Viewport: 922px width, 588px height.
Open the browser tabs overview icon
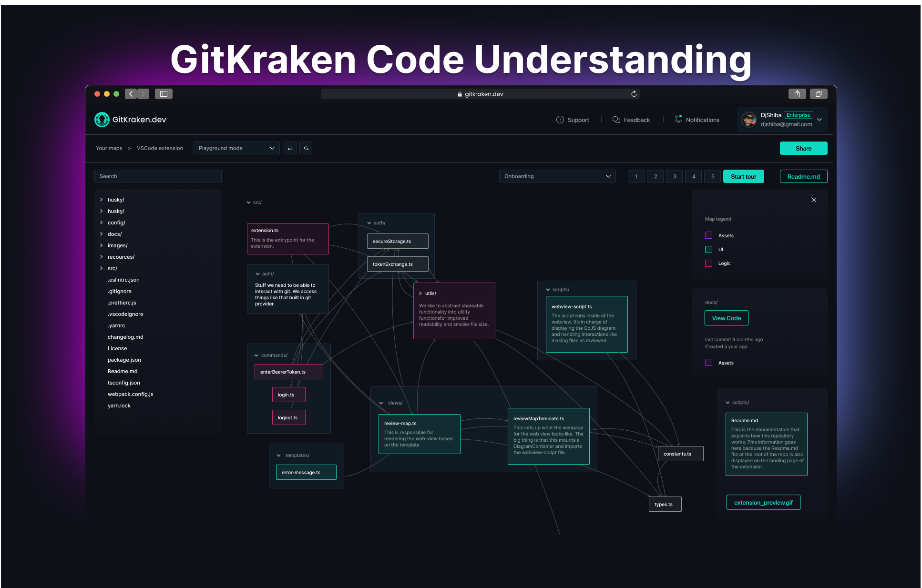click(819, 94)
